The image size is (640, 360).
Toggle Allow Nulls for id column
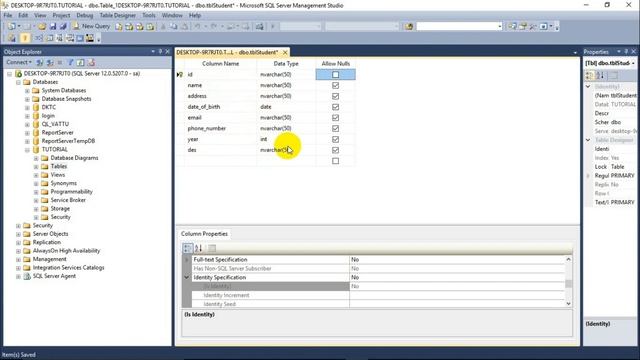336,75
